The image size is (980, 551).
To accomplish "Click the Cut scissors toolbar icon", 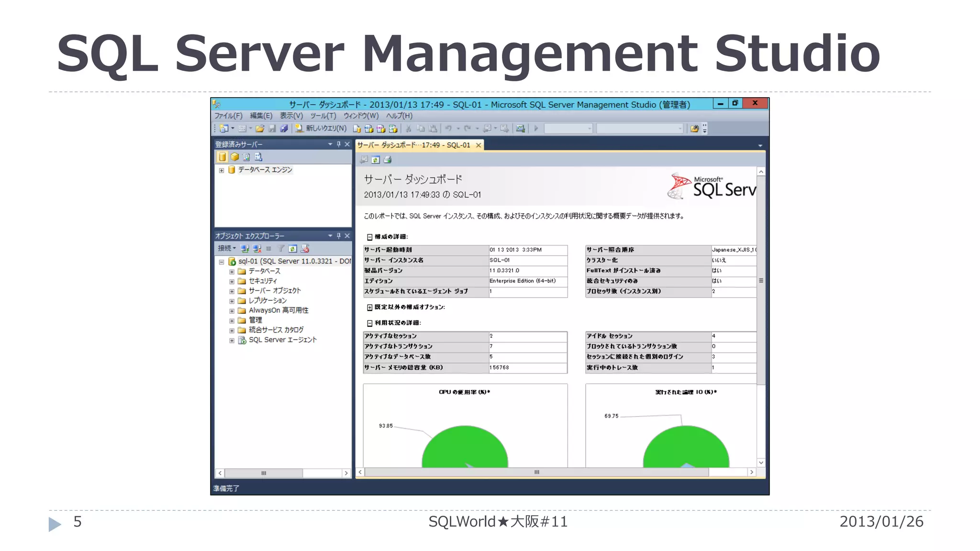I will point(409,129).
